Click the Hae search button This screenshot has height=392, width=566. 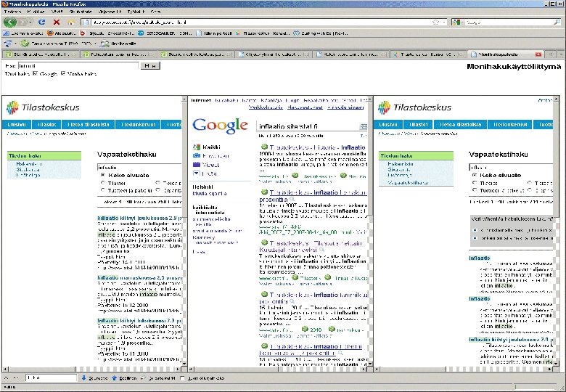150,65
